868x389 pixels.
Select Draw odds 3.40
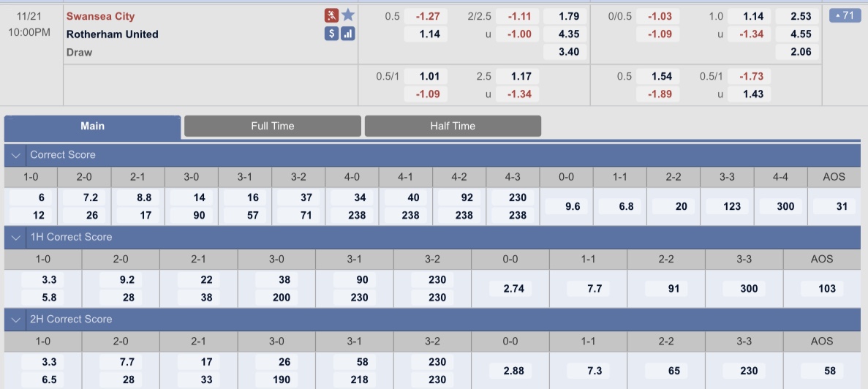click(565, 52)
